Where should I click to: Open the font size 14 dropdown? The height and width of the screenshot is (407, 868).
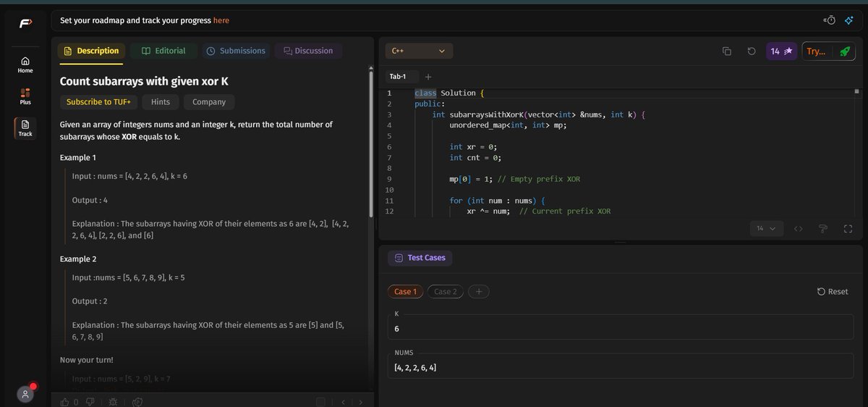[x=766, y=229]
